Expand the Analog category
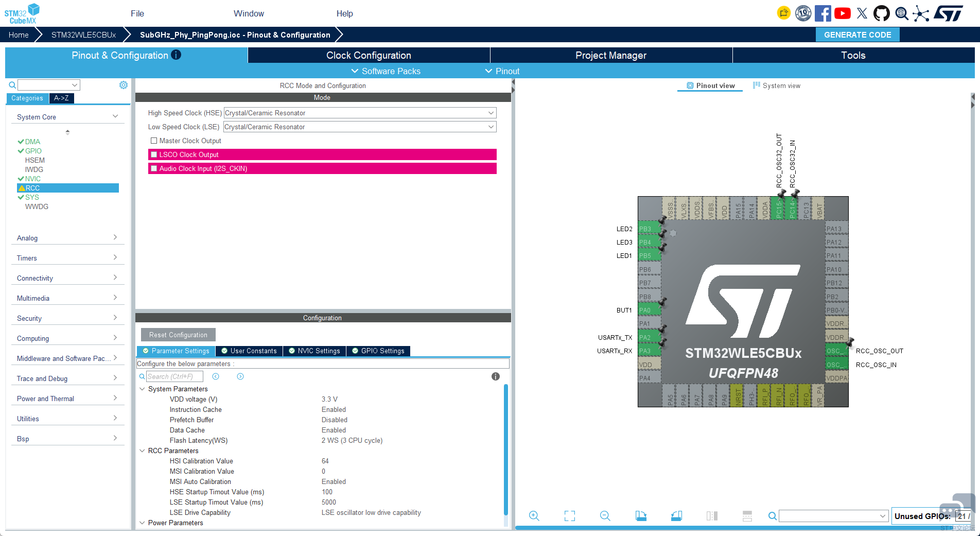Viewport: 980px width, 536px height. click(x=67, y=238)
